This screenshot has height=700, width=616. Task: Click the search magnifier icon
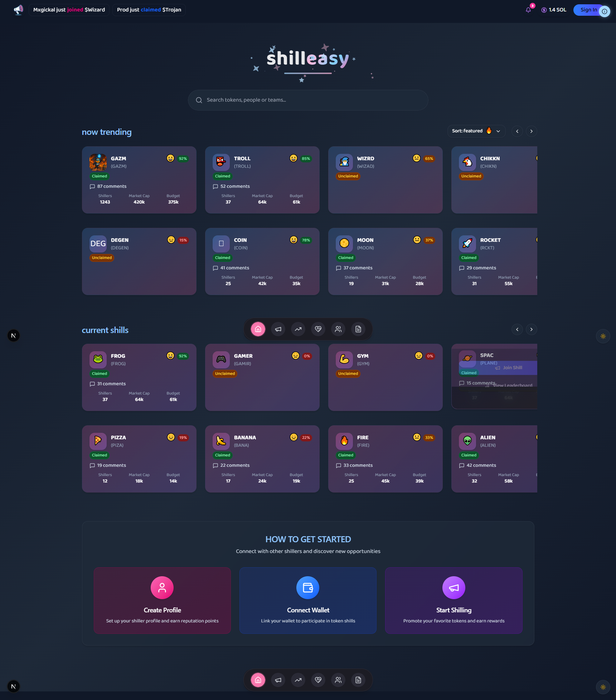pyautogui.click(x=199, y=100)
